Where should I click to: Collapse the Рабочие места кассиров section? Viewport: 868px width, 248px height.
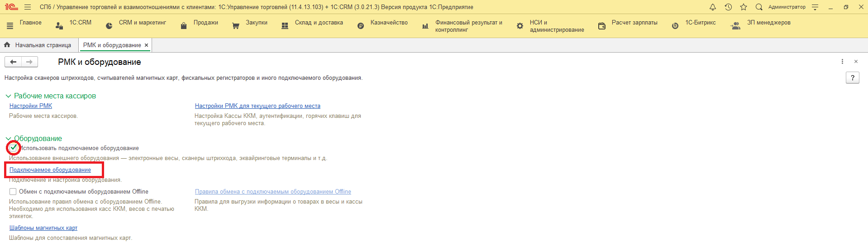tap(8, 96)
